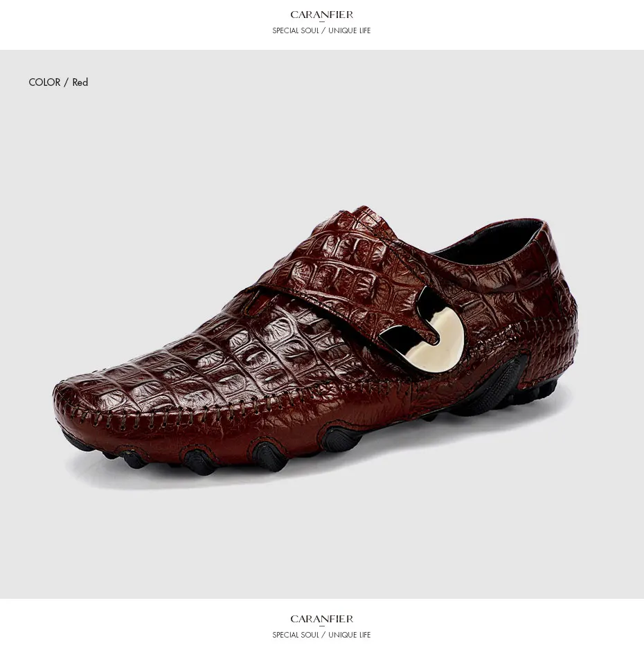Click the word Red in color label
Image resolution: width=644 pixels, height=650 pixels.
(x=80, y=82)
